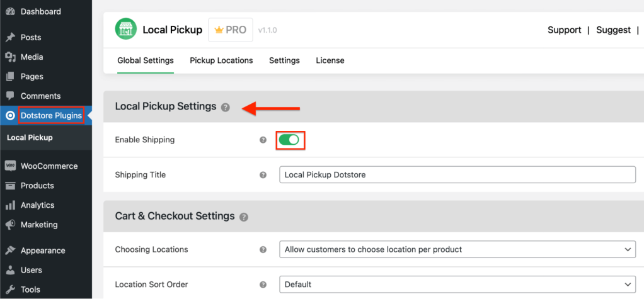Toggle the Enable Shipping switch
The image size is (644, 299).
(x=289, y=140)
